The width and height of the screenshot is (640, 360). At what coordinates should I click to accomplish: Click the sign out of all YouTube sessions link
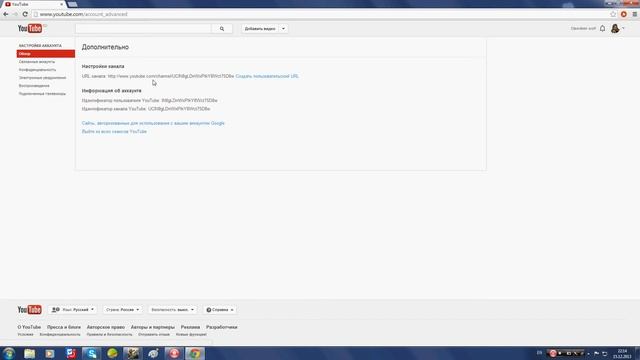(x=114, y=131)
